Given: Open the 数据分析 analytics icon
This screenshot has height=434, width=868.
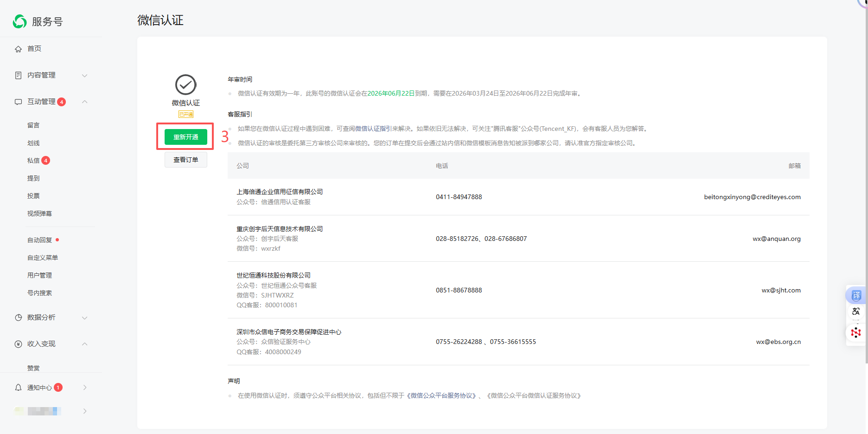Looking at the screenshot, I should click(18, 317).
